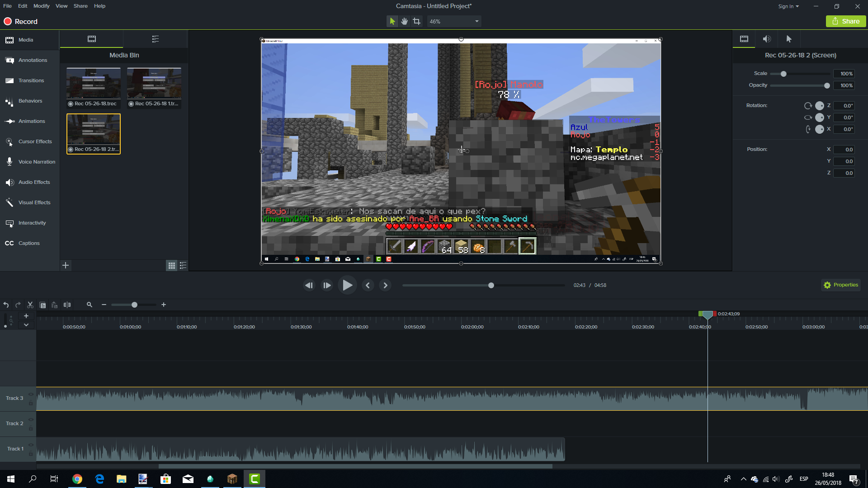Open the Modify menu
868x488 pixels.
pos(41,6)
